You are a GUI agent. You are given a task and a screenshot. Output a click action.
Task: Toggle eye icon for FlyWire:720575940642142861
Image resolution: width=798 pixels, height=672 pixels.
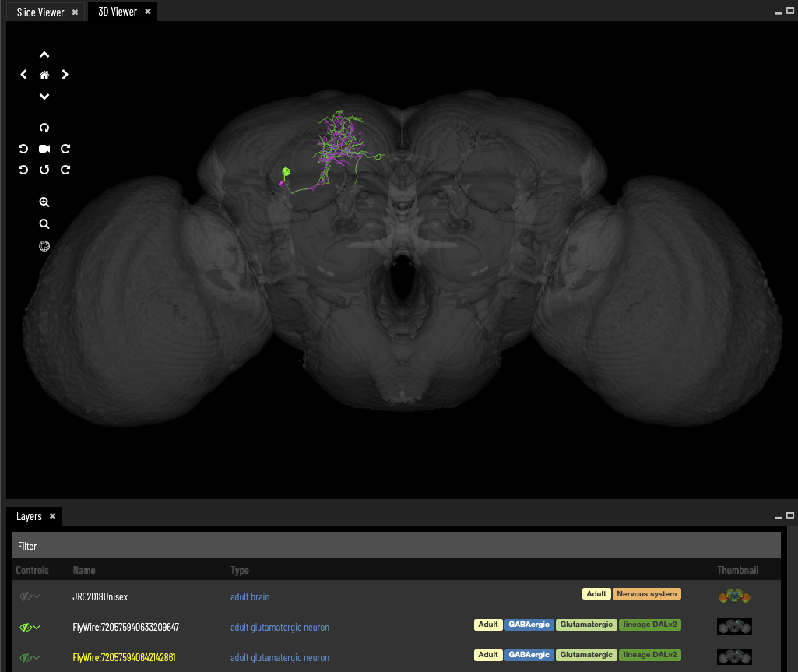tap(25, 658)
